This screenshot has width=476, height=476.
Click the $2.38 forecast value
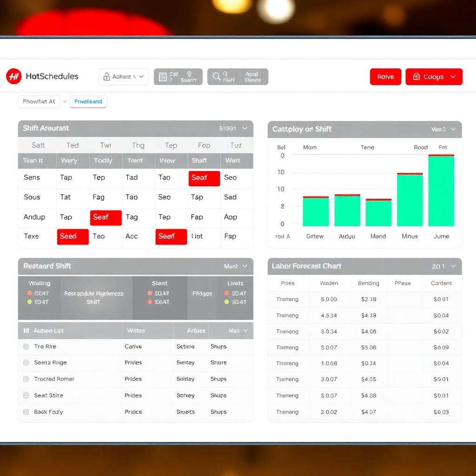[369, 299]
